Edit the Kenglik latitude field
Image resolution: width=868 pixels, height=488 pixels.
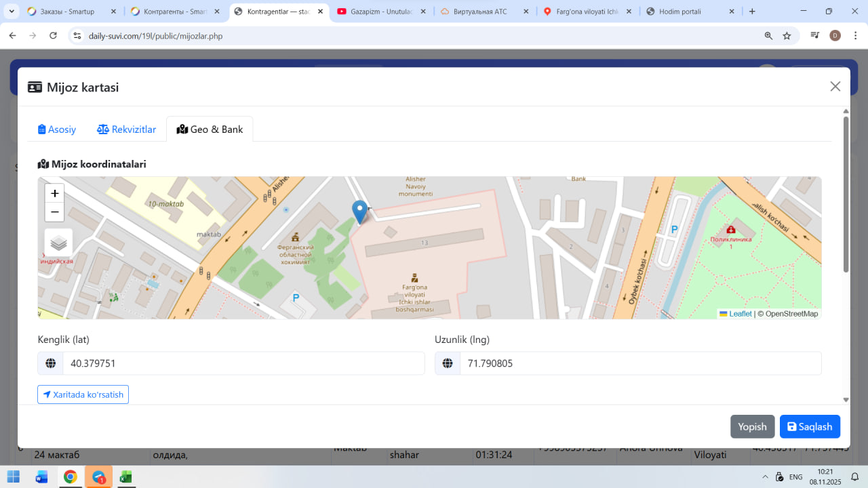(243, 363)
